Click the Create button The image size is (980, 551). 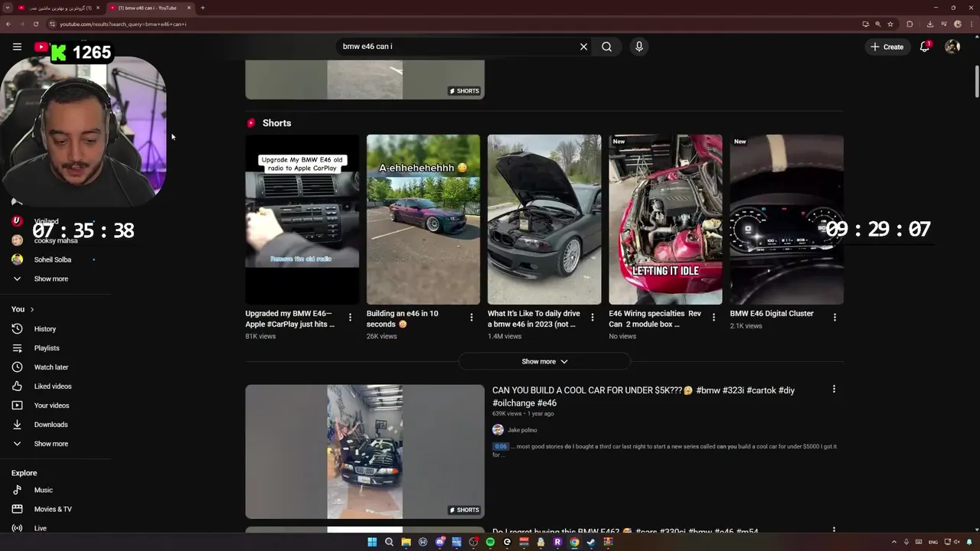click(x=887, y=47)
